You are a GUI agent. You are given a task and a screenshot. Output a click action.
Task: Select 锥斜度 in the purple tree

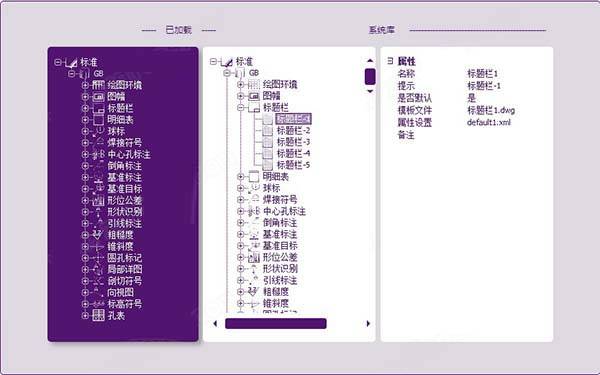click(x=120, y=246)
